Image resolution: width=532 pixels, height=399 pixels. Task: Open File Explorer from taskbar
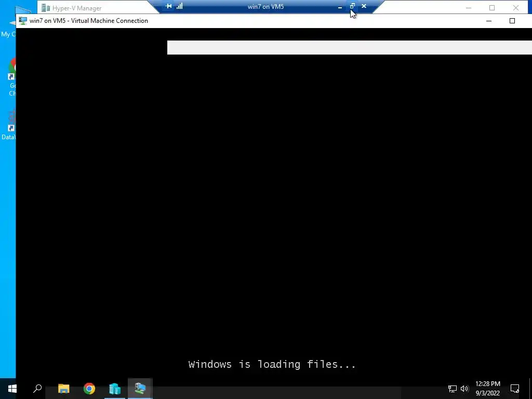[x=63, y=389]
